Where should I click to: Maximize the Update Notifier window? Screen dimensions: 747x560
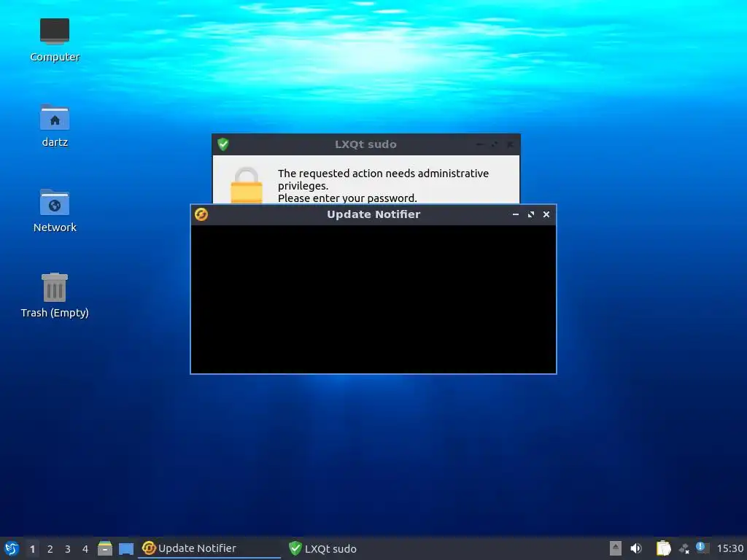coord(531,214)
